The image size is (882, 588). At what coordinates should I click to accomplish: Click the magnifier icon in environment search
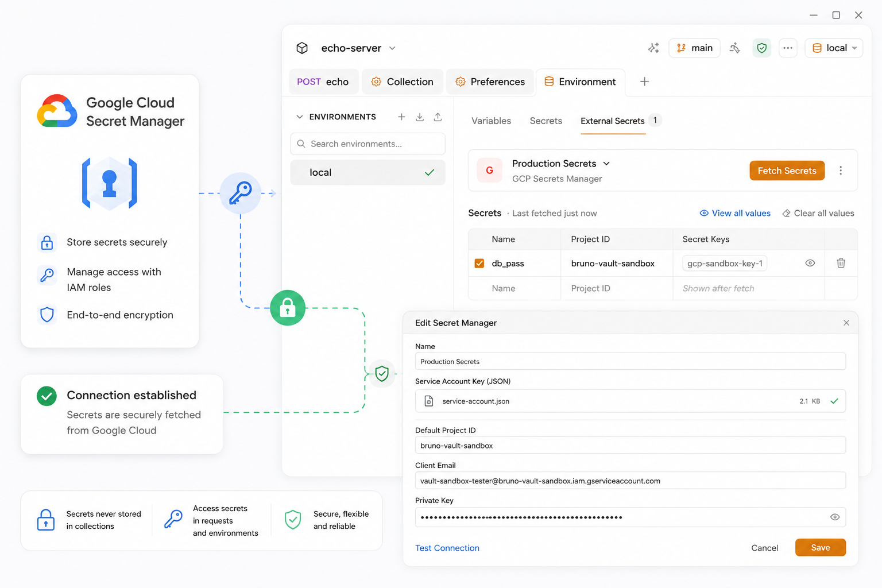point(301,144)
